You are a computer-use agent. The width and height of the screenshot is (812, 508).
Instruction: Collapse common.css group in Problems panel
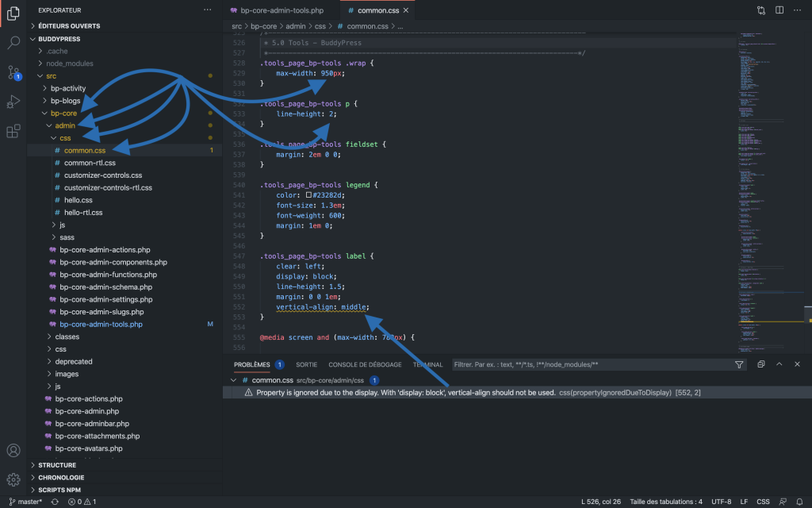click(234, 380)
